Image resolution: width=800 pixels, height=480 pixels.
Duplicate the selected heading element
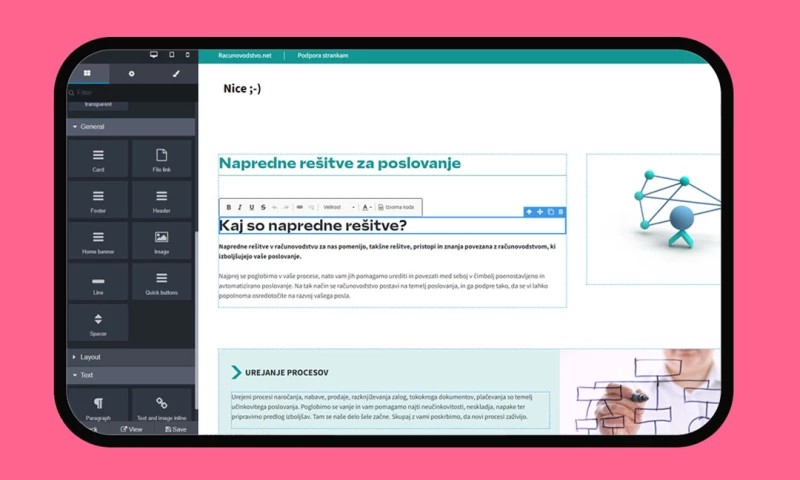[550, 212]
